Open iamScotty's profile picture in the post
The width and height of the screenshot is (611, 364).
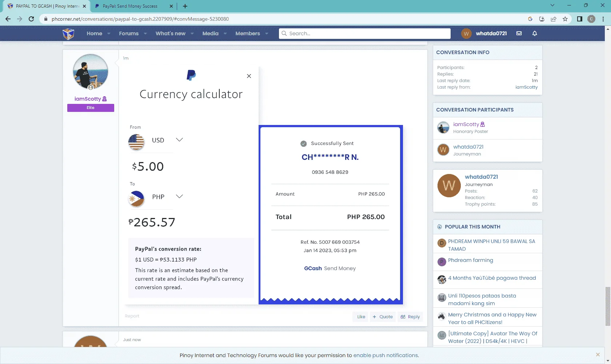[91, 72]
